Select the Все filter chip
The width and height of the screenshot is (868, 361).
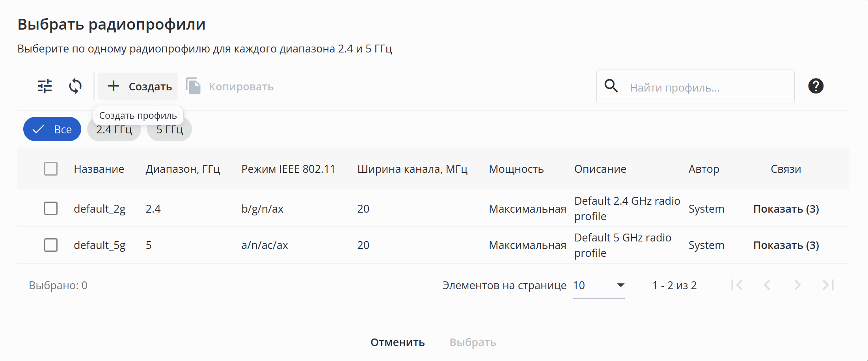click(52, 129)
